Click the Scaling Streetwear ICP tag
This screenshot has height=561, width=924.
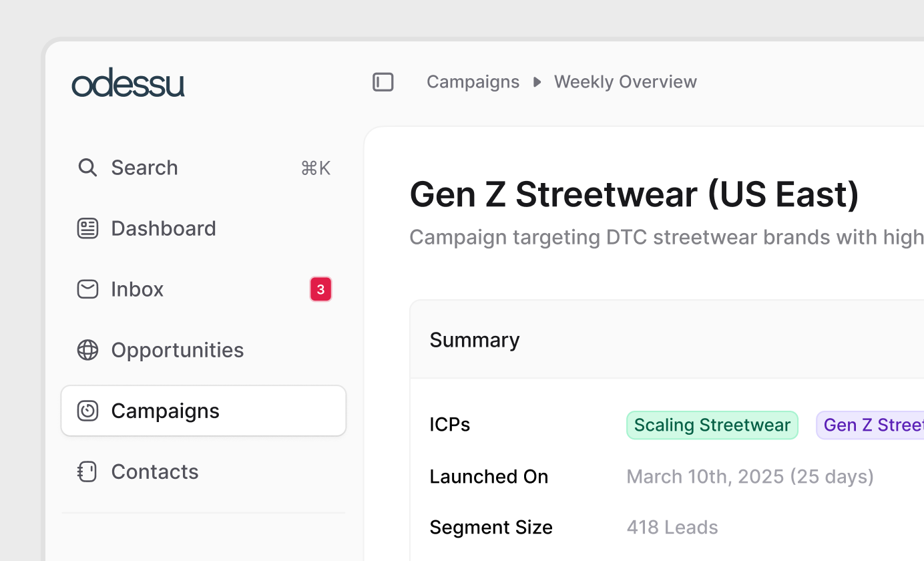coord(712,425)
